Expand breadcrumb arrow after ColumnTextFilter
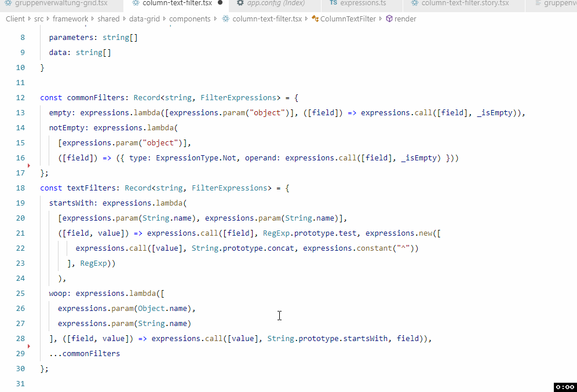 [x=381, y=19]
